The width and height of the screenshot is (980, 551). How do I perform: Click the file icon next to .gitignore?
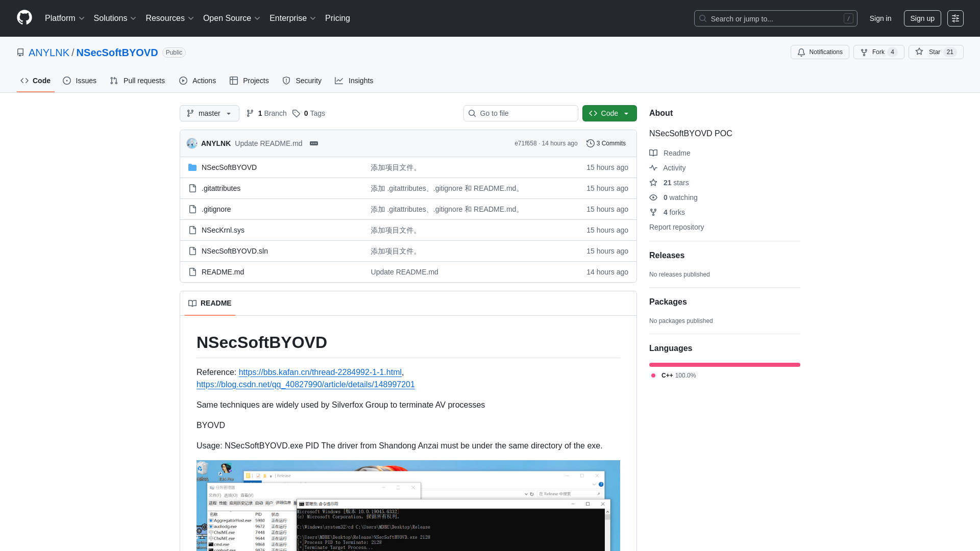(192, 209)
